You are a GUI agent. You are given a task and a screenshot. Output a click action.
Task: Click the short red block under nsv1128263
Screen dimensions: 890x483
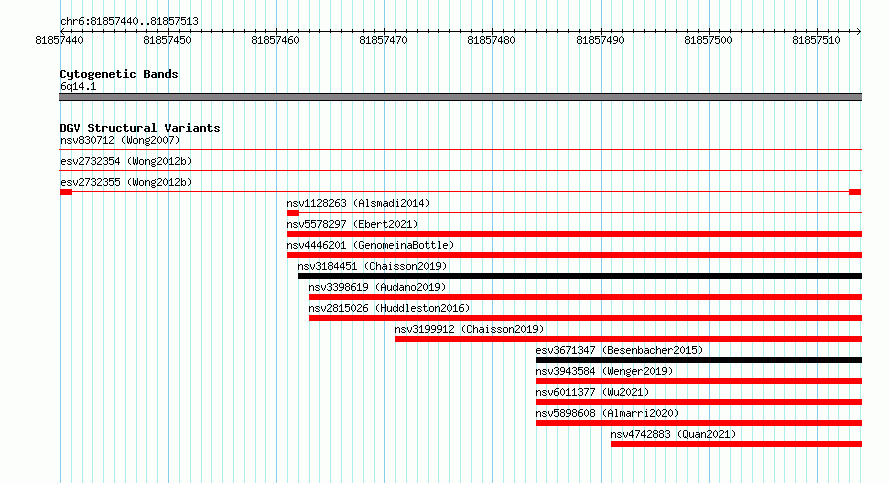293,213
